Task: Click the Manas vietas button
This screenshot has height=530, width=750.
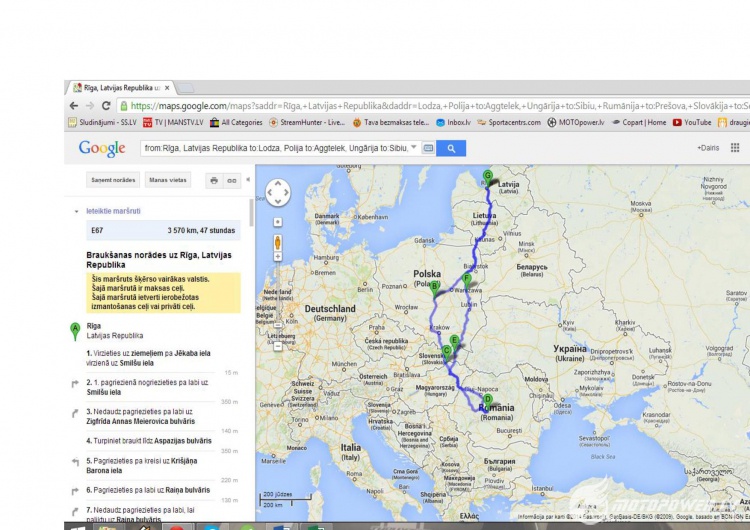Action: (167, 180)
